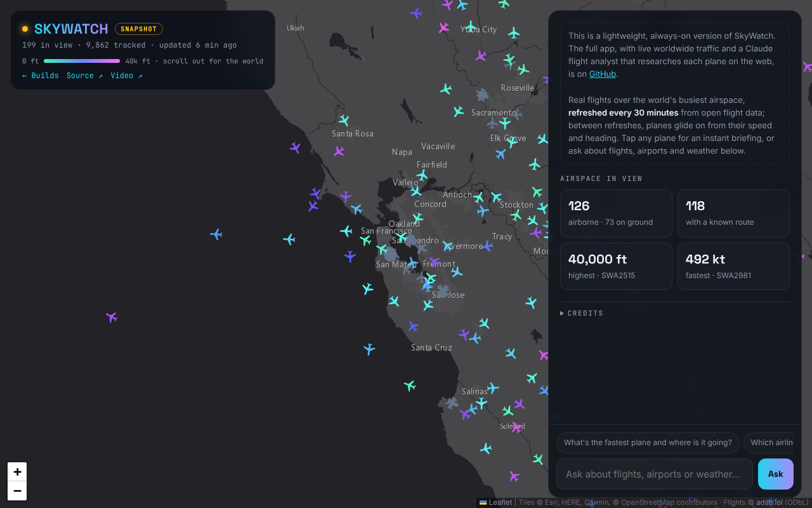Viewport: 812px width, 508px height.
Task: Zoom out of the map
Action: pyautogui.click(x=17, y=491)
